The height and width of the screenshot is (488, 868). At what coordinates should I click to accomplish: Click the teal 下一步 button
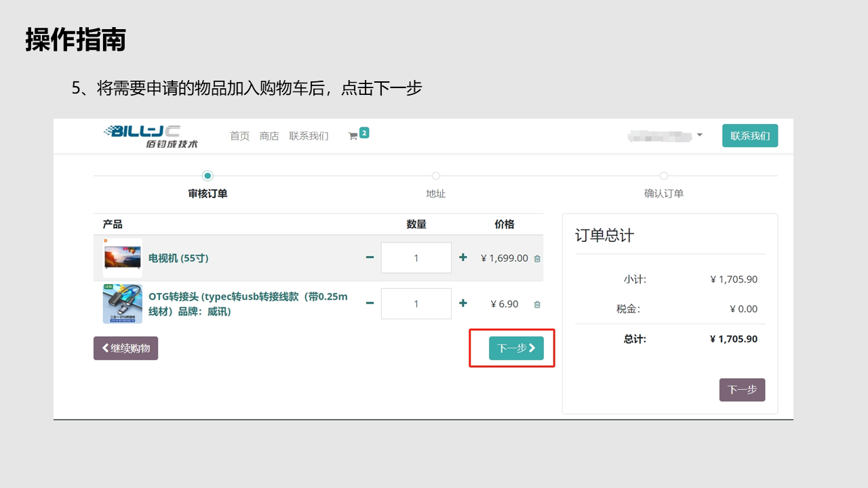coord(516,348)
